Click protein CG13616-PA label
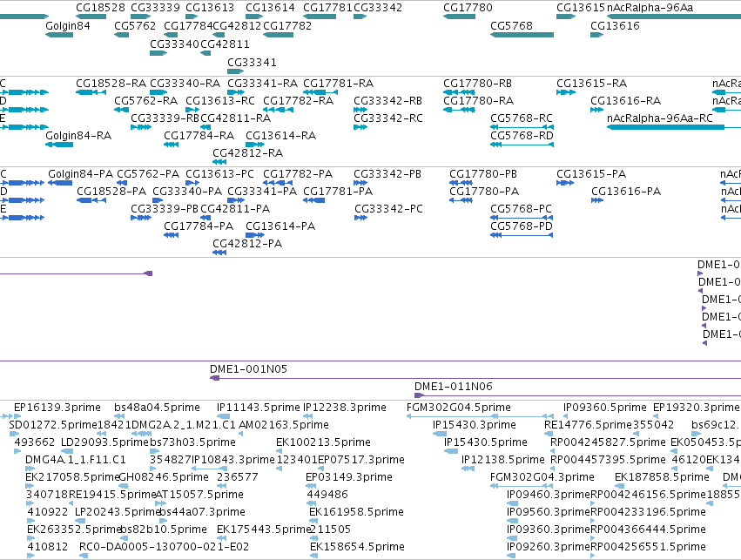Image resolution: width=741 pixels, height=560 pixels. (x=626, y=192)
